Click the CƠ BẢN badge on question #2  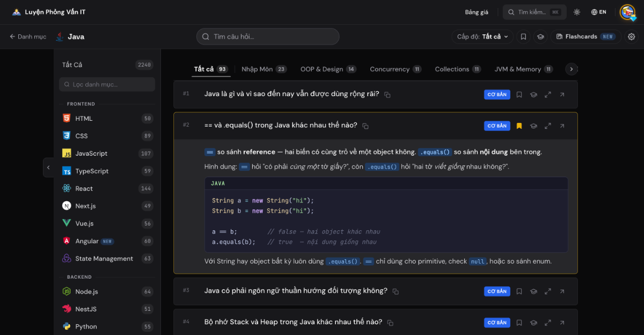pos(497,126)
